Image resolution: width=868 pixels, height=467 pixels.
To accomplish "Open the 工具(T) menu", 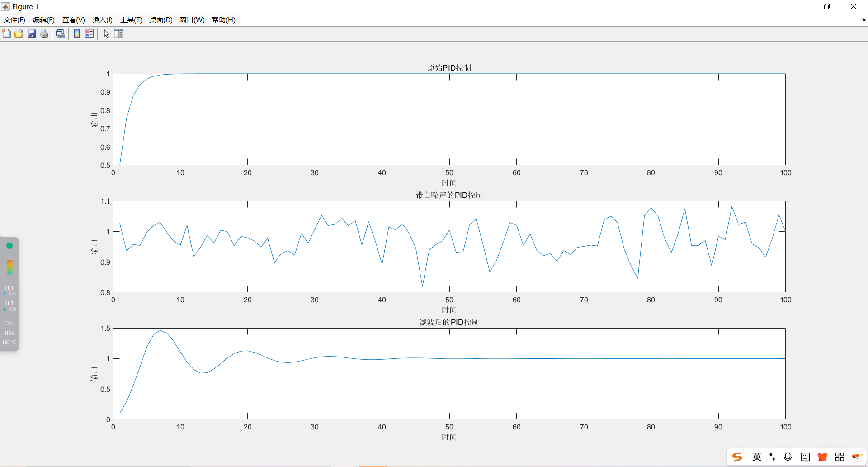I will [x=131, y=20].
